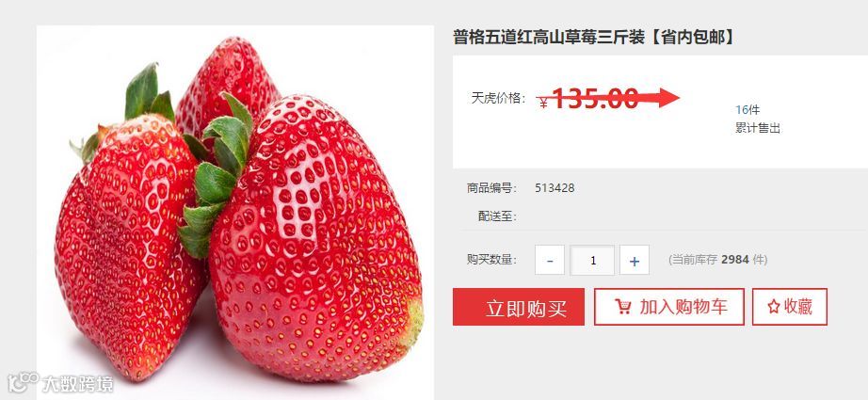The height and width of the screenshot is (400, 868).
Task: Click the star favorite icon
Action: click(x=773, y=307)
